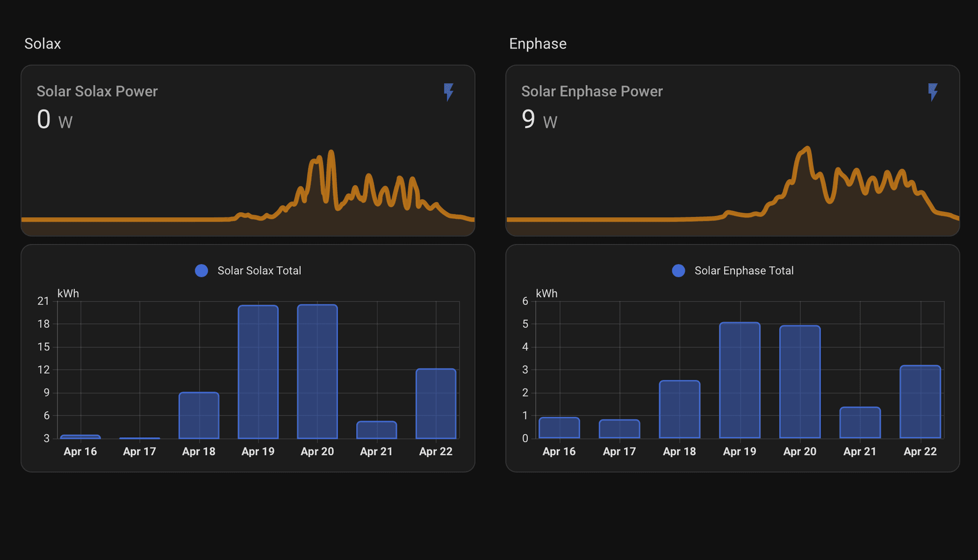Open the Solar Solax Power card title

(x=97, y=91)
